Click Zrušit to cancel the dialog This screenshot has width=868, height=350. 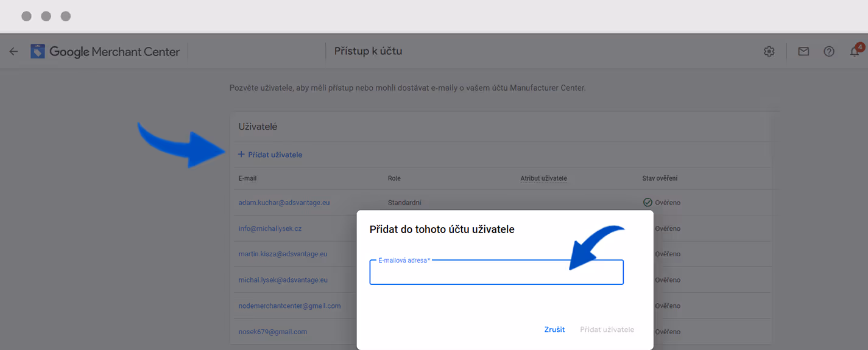554,329
